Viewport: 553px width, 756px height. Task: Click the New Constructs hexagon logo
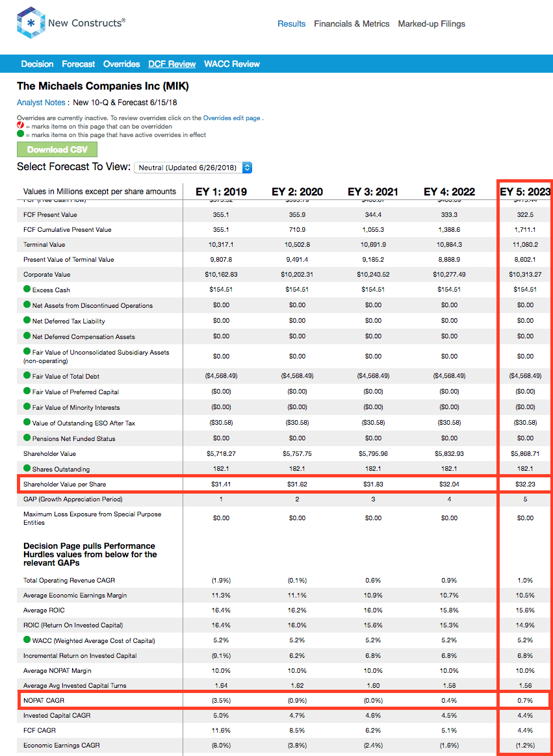coord(30,23)
